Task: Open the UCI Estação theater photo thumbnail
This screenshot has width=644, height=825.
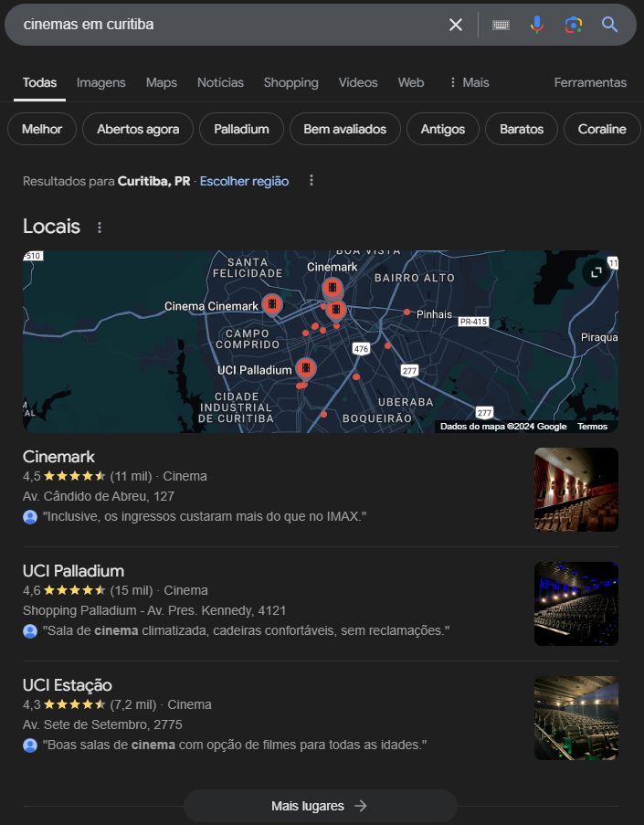Action: (576, 718)
